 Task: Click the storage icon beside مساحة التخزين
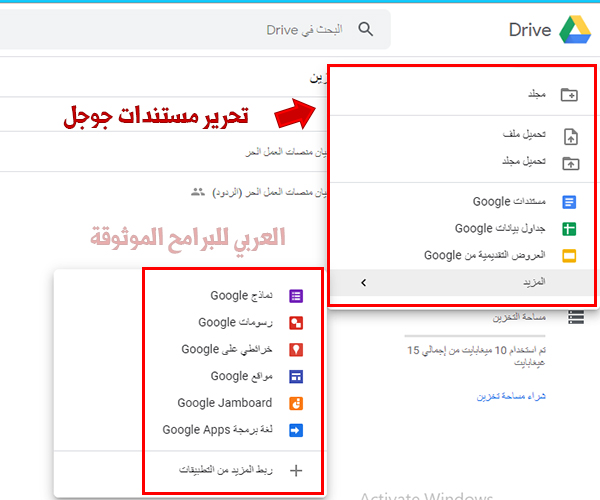pos(576,317)
